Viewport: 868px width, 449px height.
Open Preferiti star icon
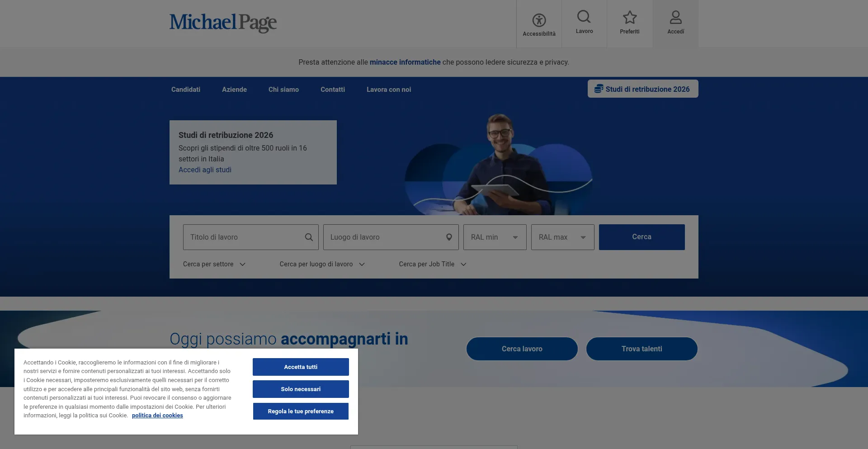tap(629, 18)
